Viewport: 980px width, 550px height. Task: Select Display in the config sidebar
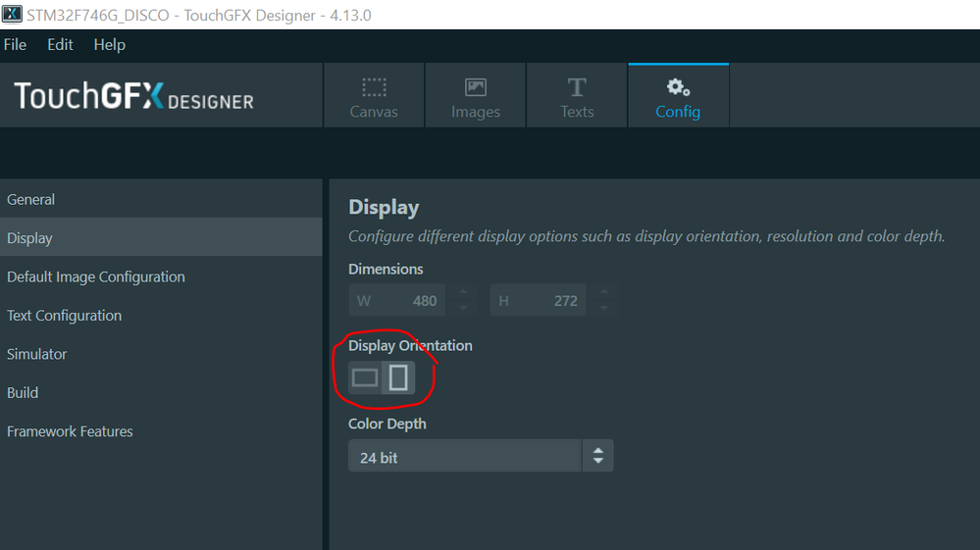pyautogui.click(x=161, y=238)
